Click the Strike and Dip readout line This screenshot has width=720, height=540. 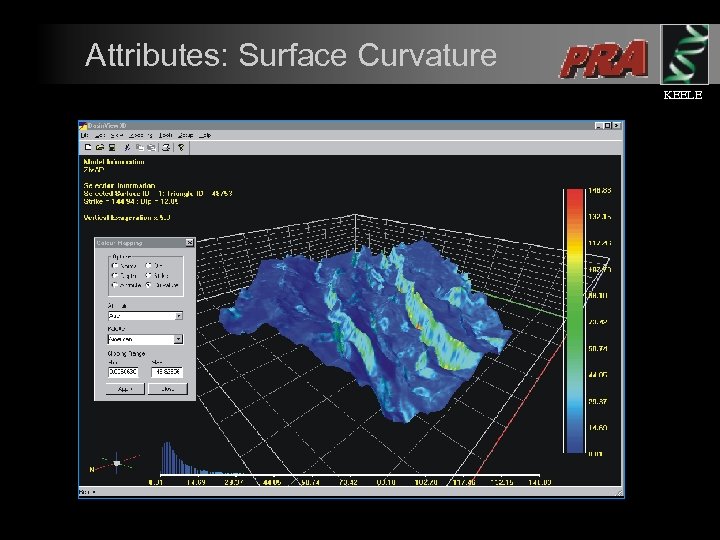coord(131,202)
